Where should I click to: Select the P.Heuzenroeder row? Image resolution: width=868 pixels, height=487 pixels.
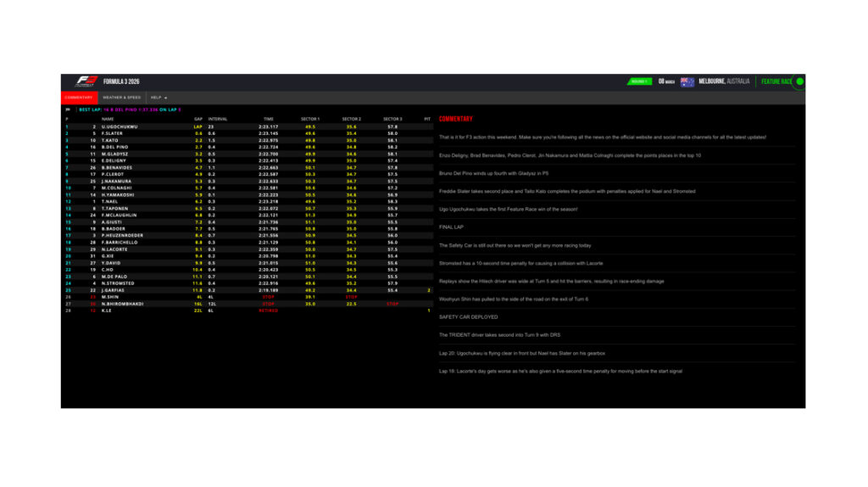(x=248, y=236)
